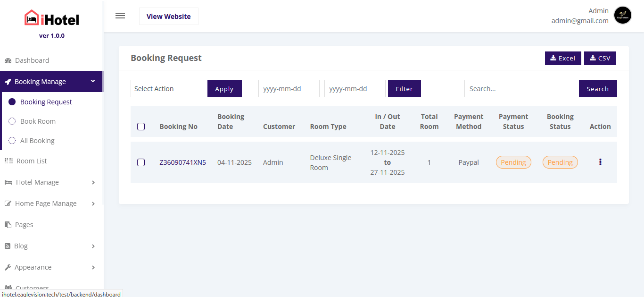Open Dashboard from the sidebar
644x297 pixels.
[x=32, y=60]
